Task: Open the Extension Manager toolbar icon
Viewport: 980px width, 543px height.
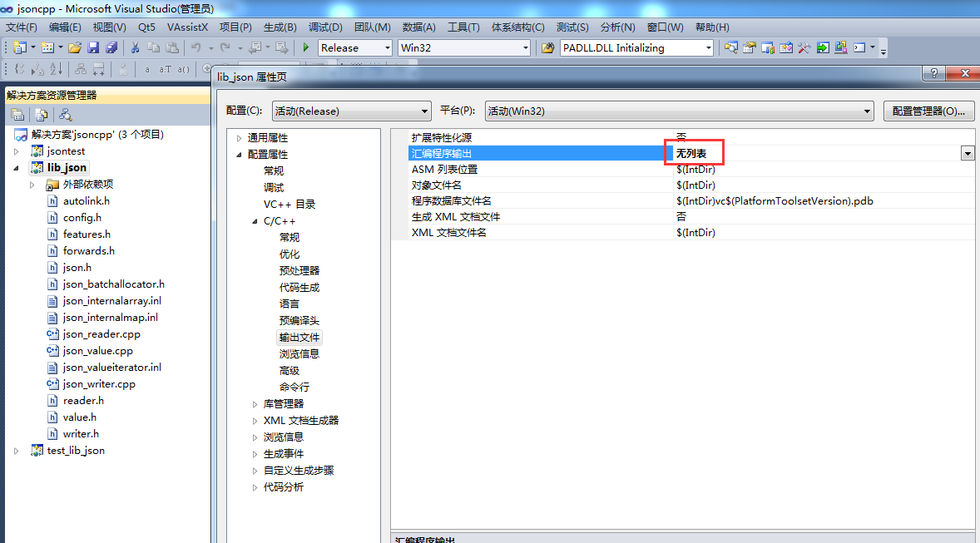Action: click(841, 47)
